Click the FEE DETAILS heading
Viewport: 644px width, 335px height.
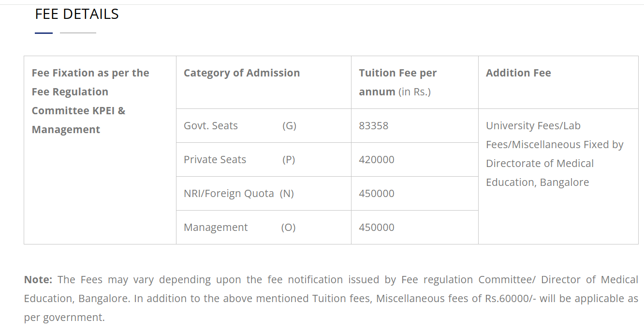point(77,14)
